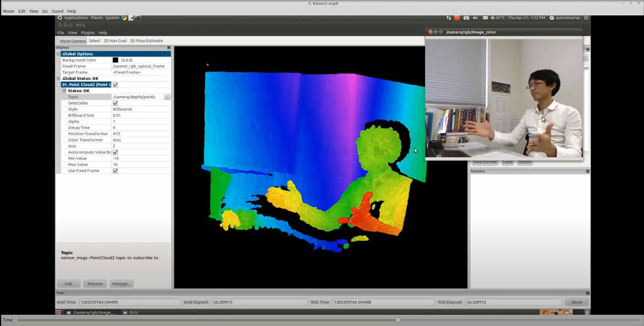This screenshot has height=326, width=644.
Task: Launch Chrome from the top panel
Action: point(124,18)
